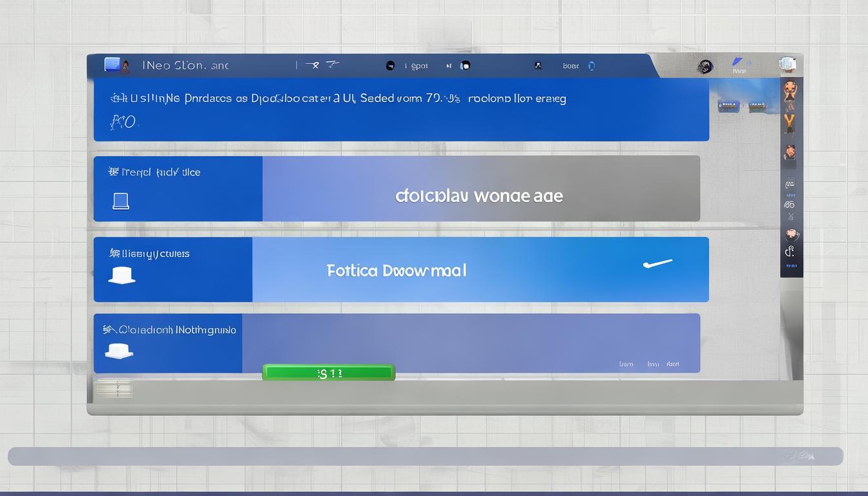This screenshot has width=868, height=496.
Task: Click the top-right profile avatar icon
Action: pos(787,64)
